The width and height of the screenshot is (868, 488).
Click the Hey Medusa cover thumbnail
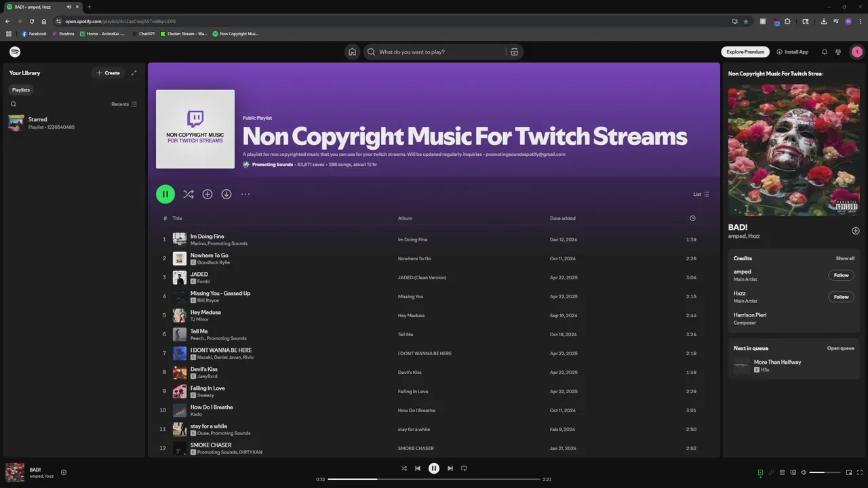point(180,315)
